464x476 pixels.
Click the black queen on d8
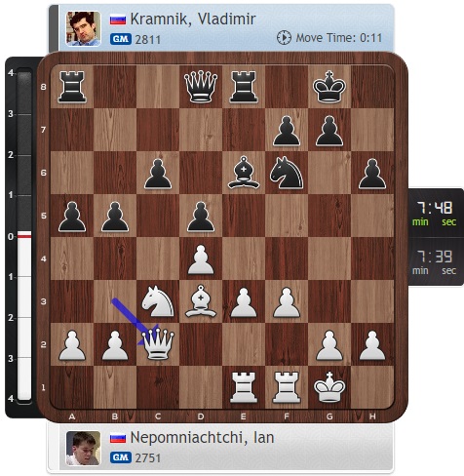(201, 87)
